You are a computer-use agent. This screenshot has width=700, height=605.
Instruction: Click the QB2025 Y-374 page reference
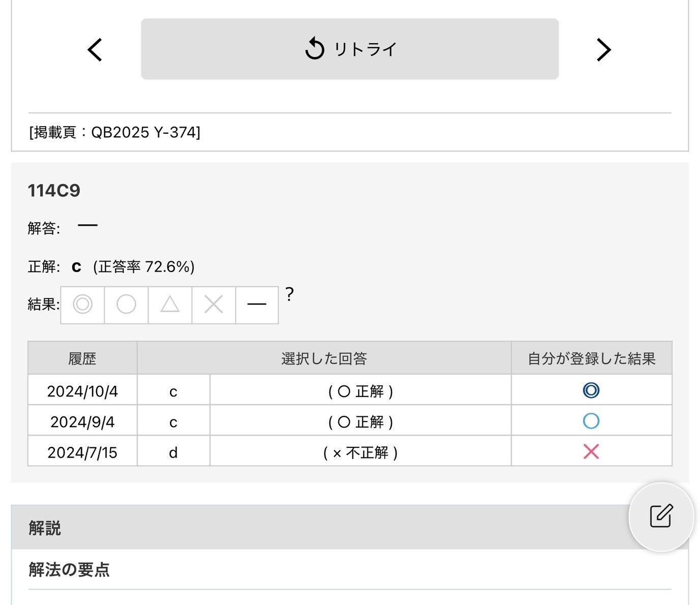tap(114, 133)
